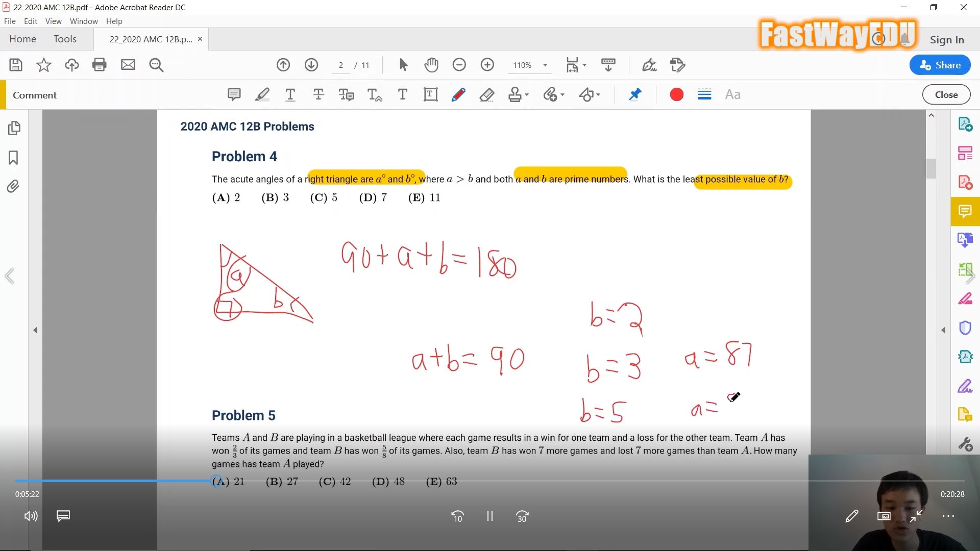
Task: Skip forward 30 seconds
Action: click(522, 516)
